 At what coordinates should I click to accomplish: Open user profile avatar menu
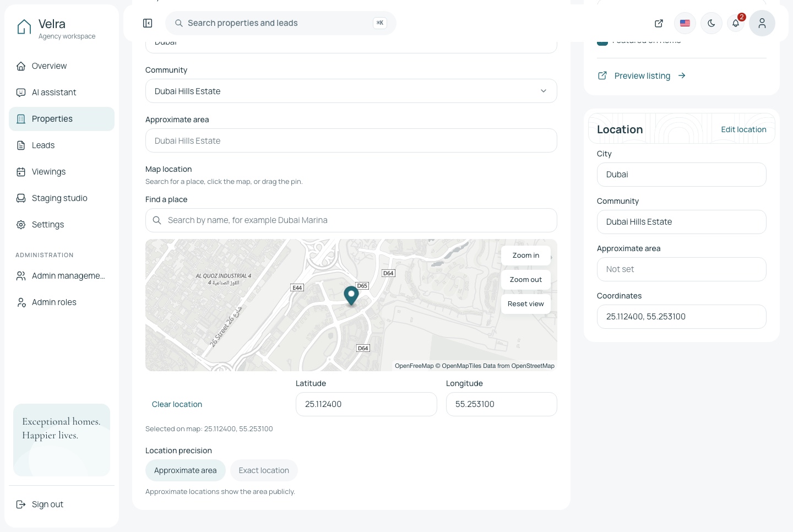(762, 23)
